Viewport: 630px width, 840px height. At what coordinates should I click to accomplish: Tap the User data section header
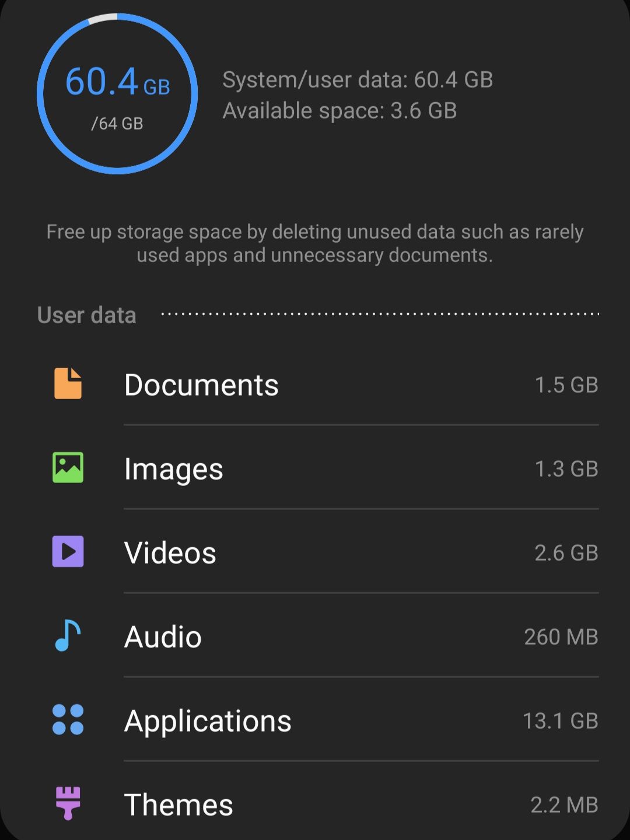pyautogui.click(x=87, y=315)
